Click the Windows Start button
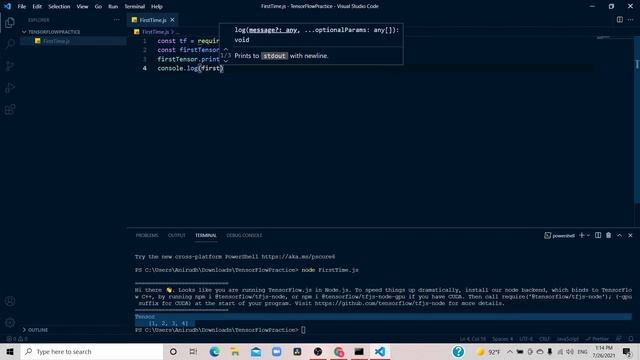 (10, 351)
